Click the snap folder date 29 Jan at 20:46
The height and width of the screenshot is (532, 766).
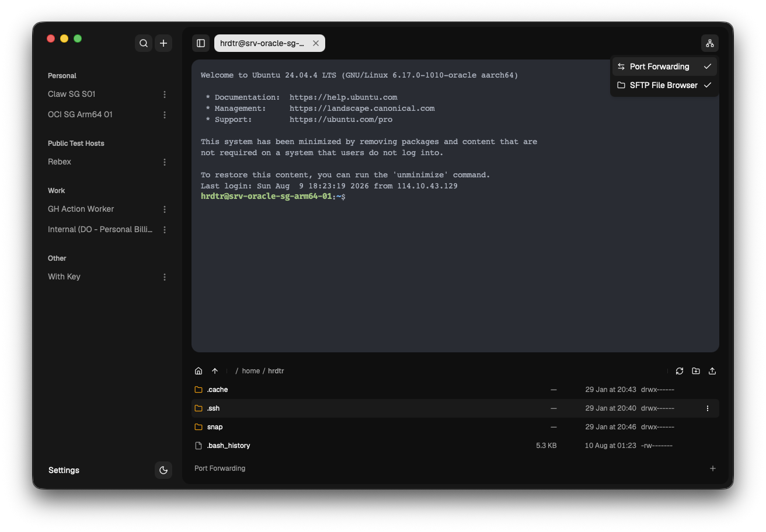pyautogui.click(x=611, y=427)
